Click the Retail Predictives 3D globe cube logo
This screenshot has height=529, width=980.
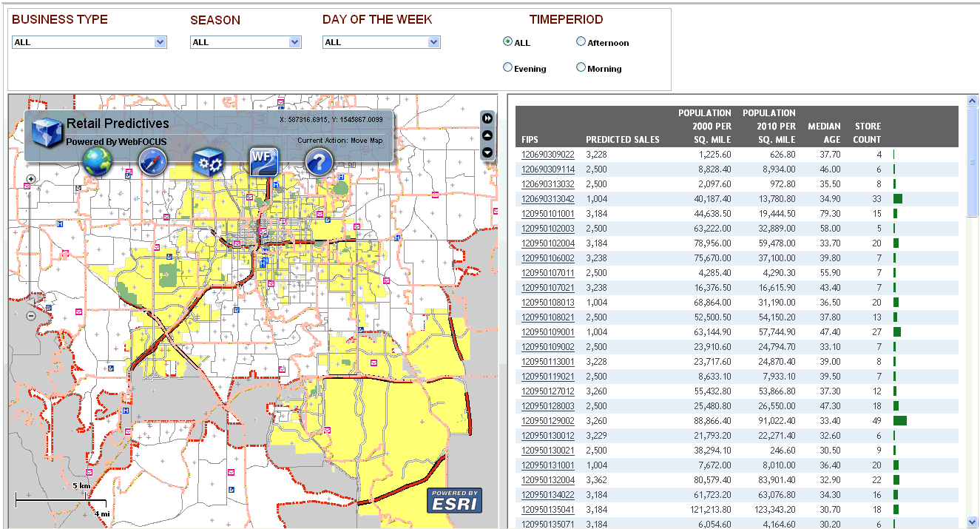click(x=47, y=133)
